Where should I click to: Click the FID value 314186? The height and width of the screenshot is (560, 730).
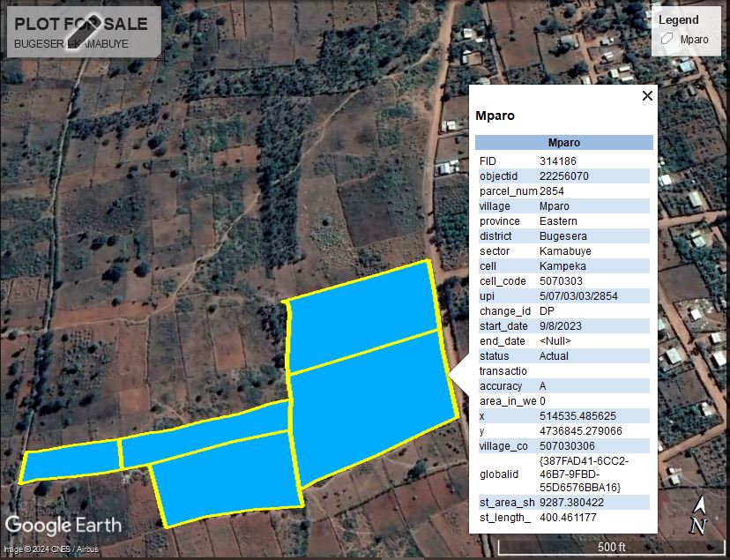(x=557, y=161)
